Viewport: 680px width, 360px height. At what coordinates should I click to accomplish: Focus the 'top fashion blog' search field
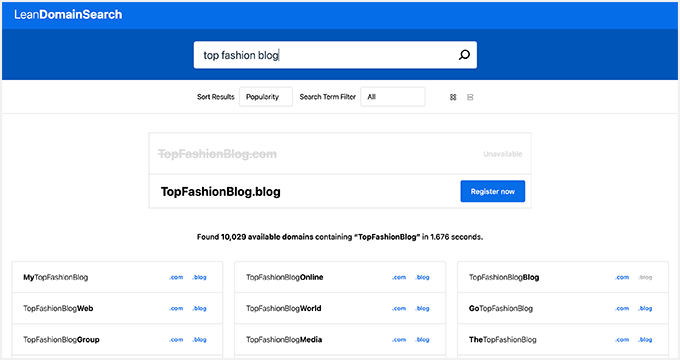335,55
